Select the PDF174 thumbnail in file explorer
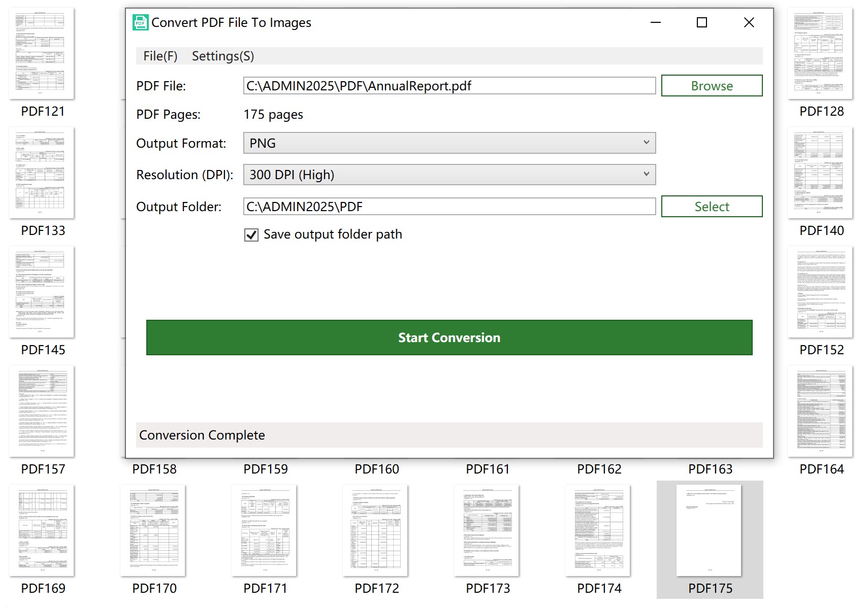The width and height of the screenshot is (868, 607). point(598,531)
